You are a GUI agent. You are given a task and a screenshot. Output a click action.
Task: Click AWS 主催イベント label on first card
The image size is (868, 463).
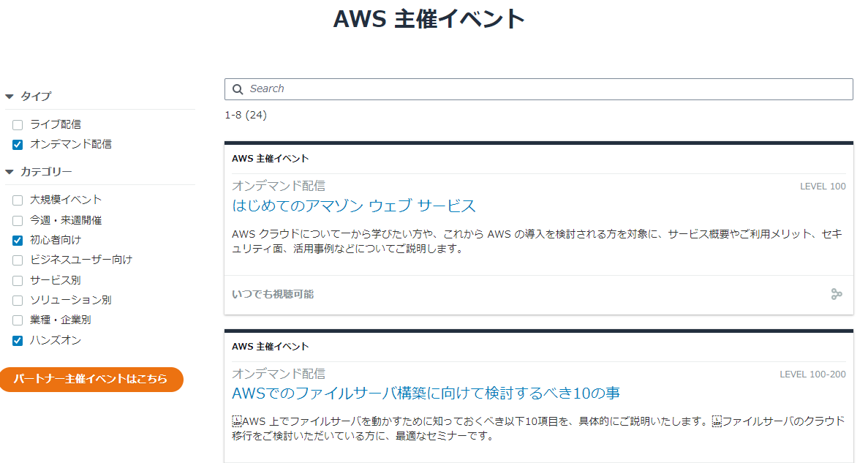270,159
